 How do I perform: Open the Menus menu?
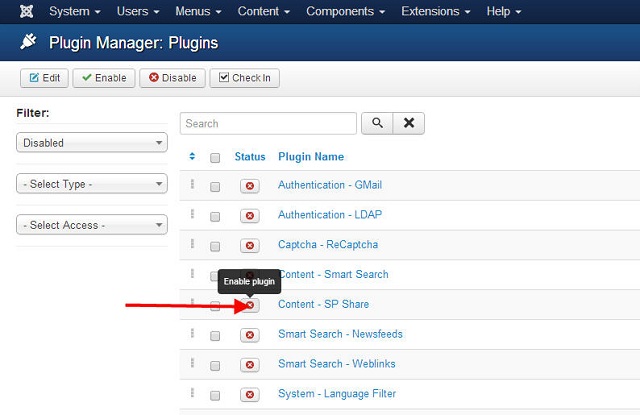198,11
